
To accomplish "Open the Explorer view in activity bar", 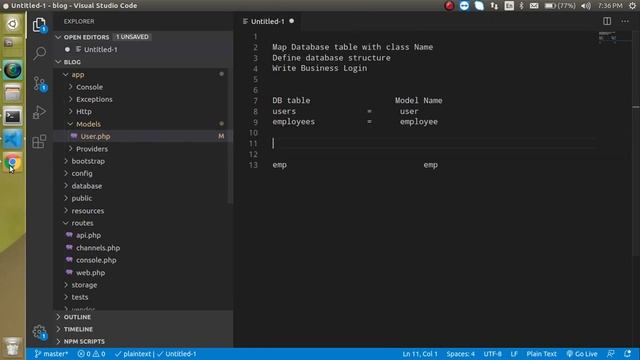I will [39, 25].
